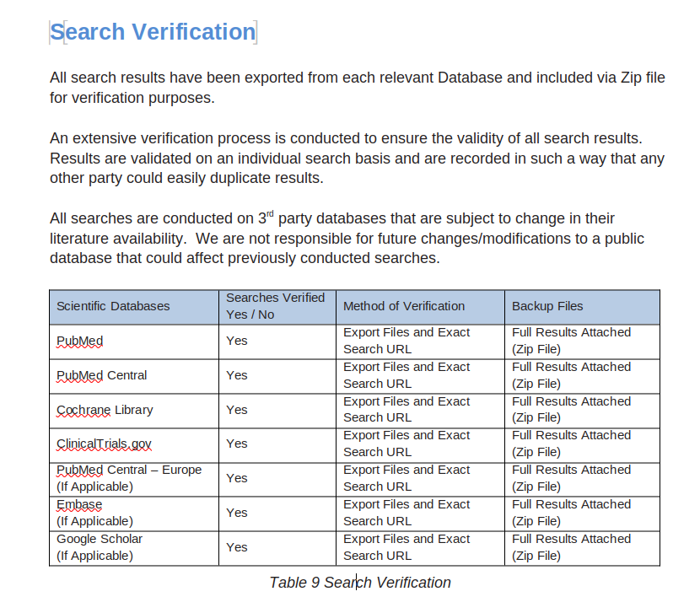700x613 pixels.
Task: Place cursor in Cochrane Library cell
Action: (x=105, y=410)
